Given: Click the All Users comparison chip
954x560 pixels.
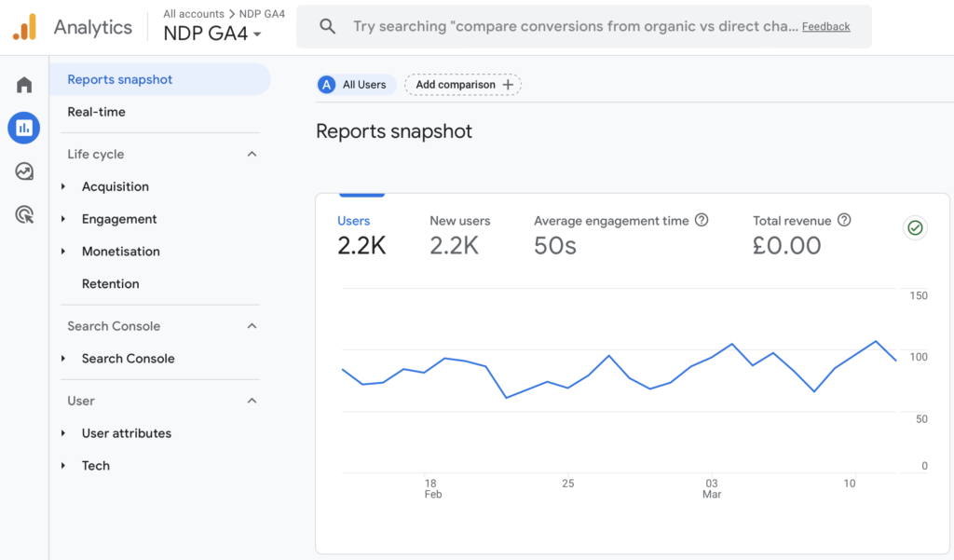Looking at the screenshot, I should coord(357,85).
